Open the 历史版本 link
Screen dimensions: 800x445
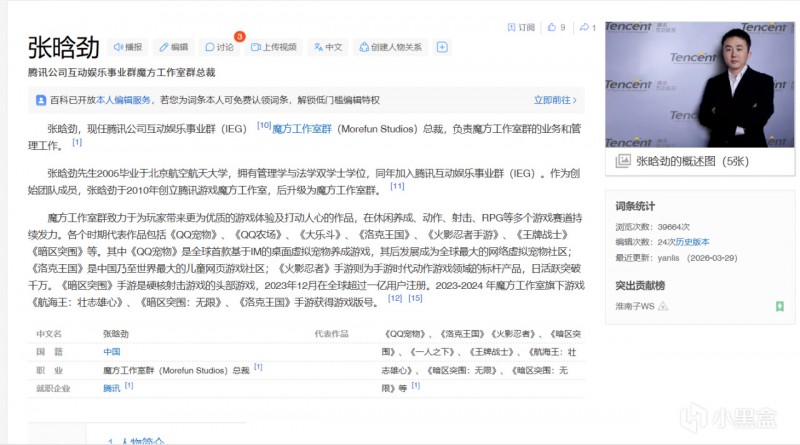[x=692, y=242]
